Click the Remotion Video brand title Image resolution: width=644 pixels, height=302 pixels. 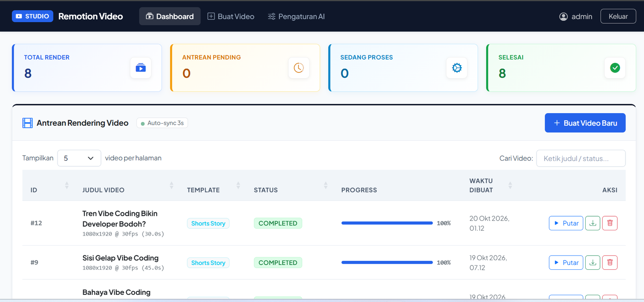click(x=91, y=16)
